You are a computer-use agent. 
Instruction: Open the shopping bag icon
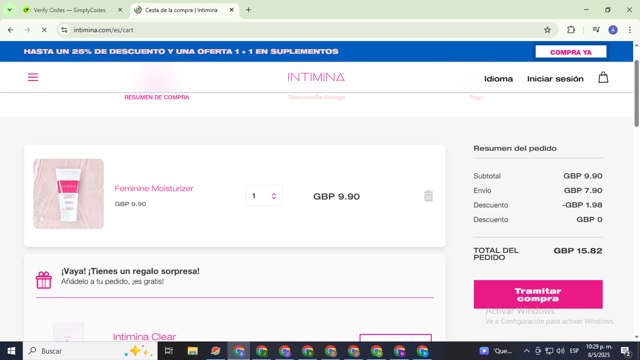click(603, 78)
